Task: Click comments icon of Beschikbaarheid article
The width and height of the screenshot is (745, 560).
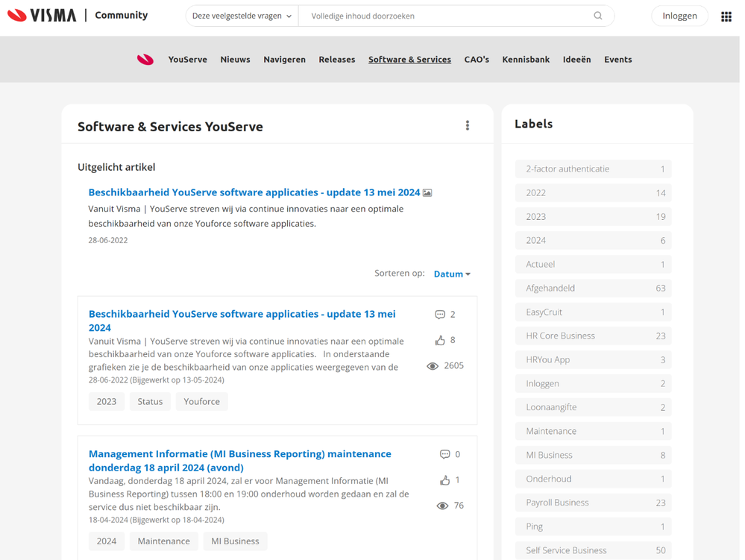Action: pos(440,315)
